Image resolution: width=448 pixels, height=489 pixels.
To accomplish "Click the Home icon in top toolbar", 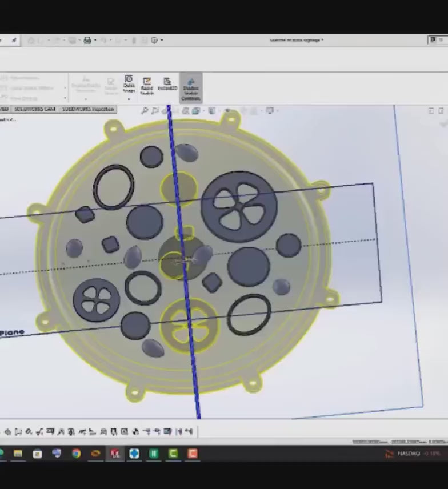I will 31,40.
